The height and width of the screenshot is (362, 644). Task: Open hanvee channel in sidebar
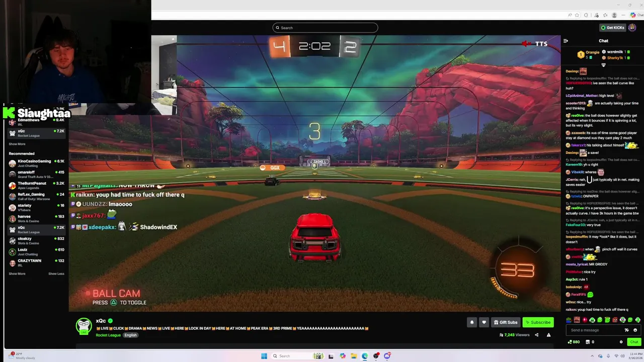[36, 218]
